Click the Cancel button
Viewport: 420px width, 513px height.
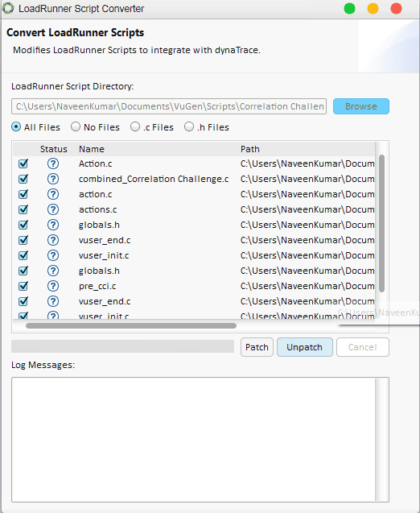point(363,347)
